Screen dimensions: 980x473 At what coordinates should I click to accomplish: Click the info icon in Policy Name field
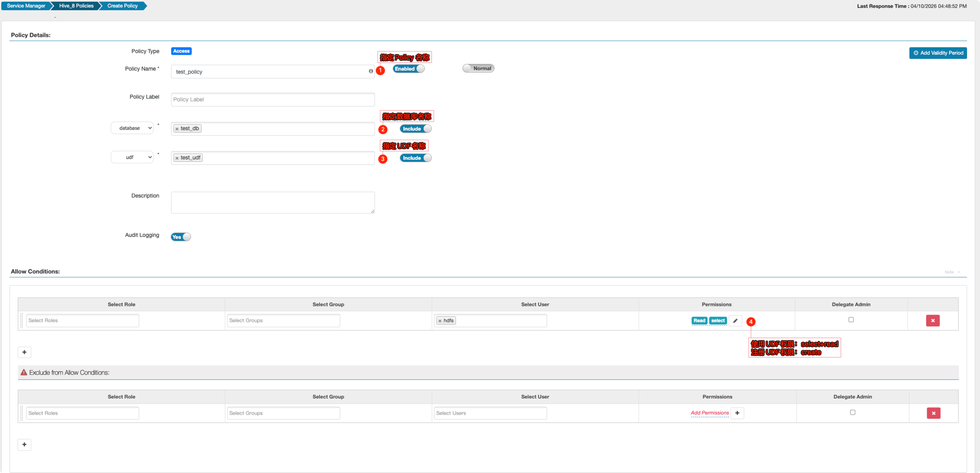[x=371, y=71]
